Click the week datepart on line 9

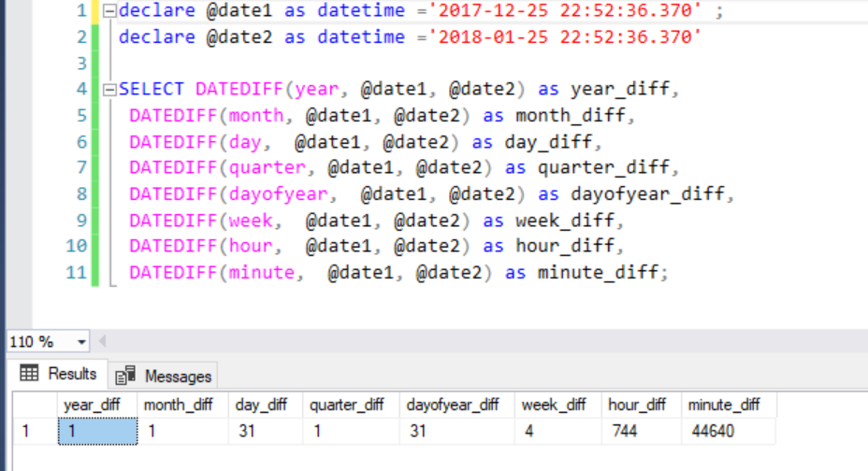[251, 221]
